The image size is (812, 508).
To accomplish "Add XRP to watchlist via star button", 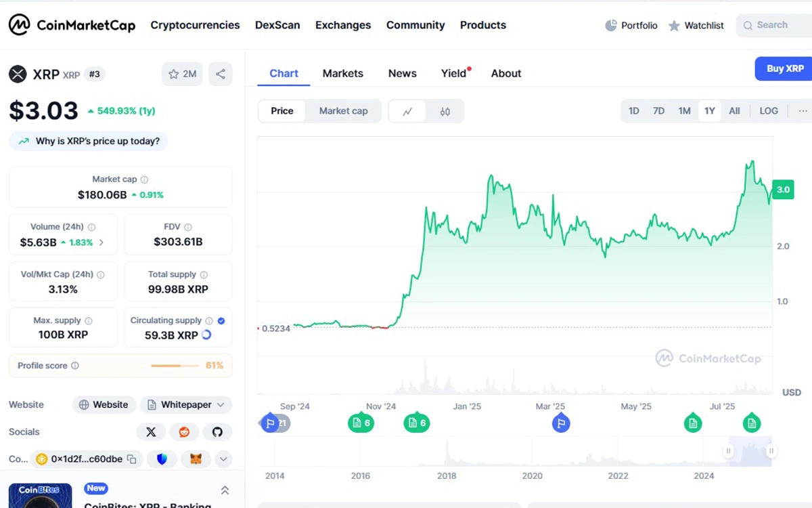I will click(182, 74).
